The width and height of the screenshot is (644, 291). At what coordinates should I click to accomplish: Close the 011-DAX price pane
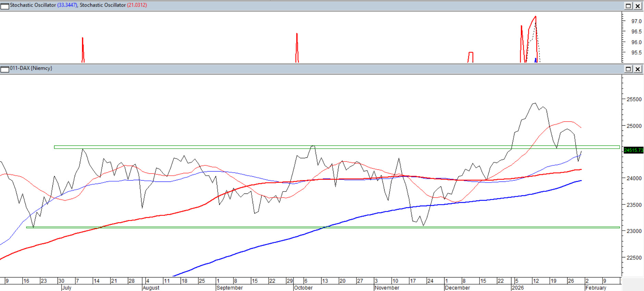tap(637, 69)
